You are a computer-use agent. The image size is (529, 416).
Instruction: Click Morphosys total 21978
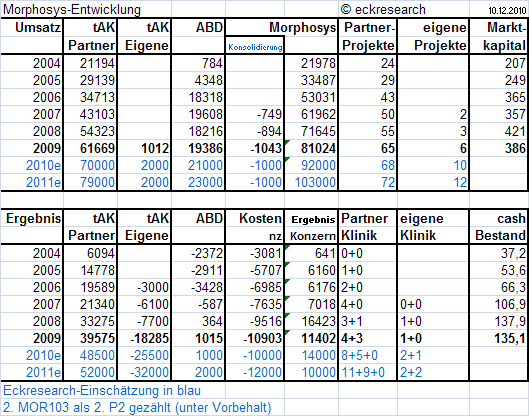click(318, 63)
